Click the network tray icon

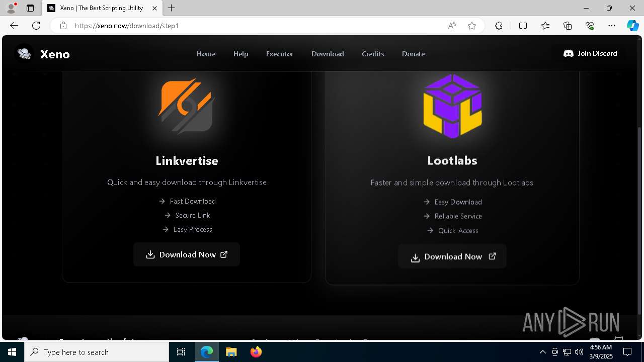pos(567,352)
